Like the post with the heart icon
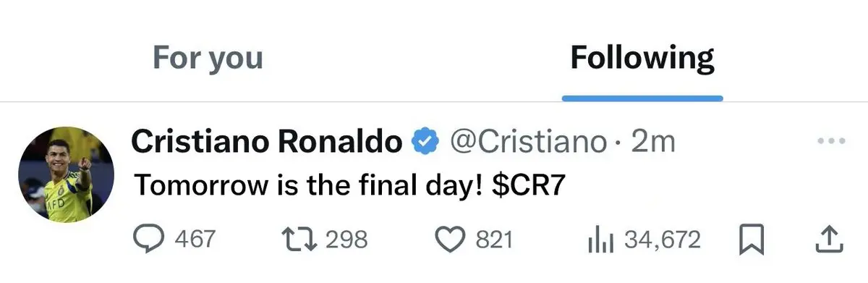This screenshot has width=868, height=283. pyautogui.click(x=453, y=240)
